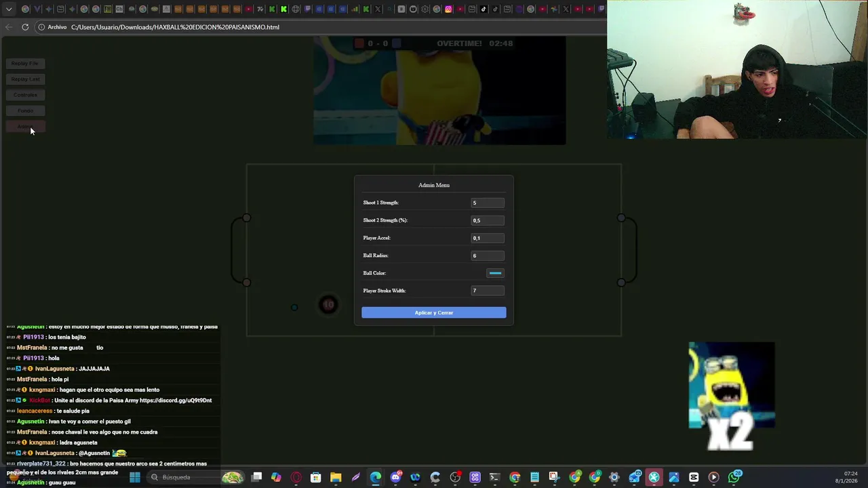
Task: Open the Controles button
Action: (25, 95)
